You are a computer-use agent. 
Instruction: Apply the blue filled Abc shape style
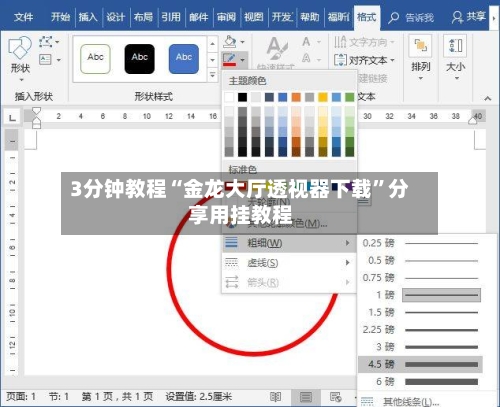[x=184, y=59]
